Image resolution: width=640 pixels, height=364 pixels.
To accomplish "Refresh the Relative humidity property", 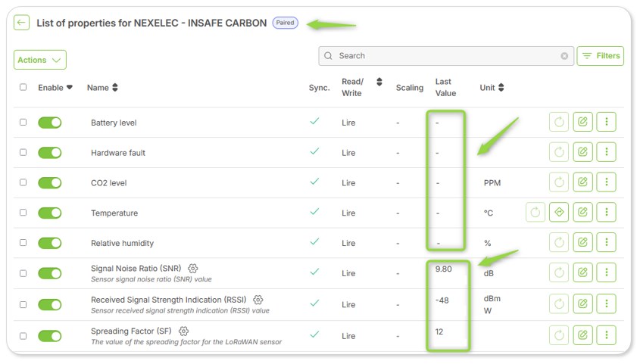I will 559,242.
